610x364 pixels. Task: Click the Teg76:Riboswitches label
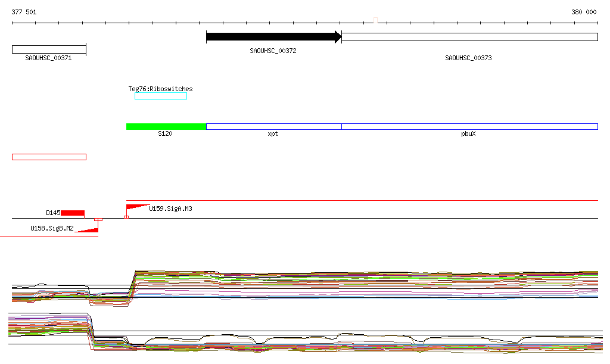(x=160, y=89)
